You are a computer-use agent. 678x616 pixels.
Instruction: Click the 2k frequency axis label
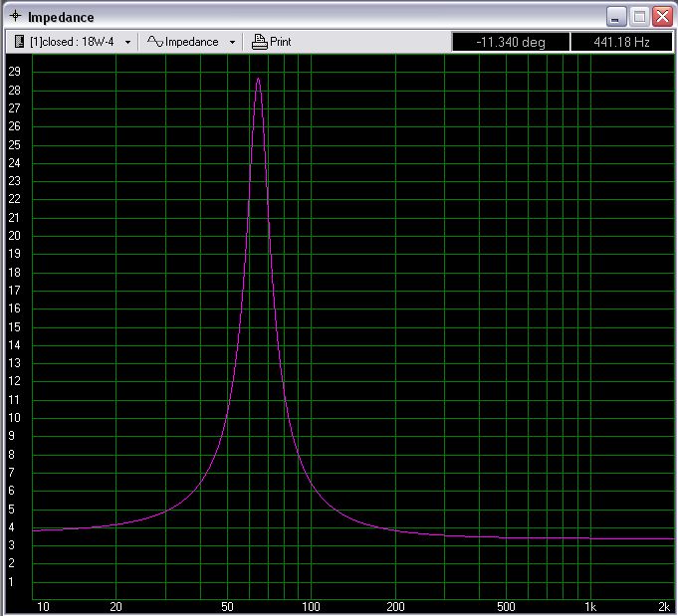[x=664, y=607]
